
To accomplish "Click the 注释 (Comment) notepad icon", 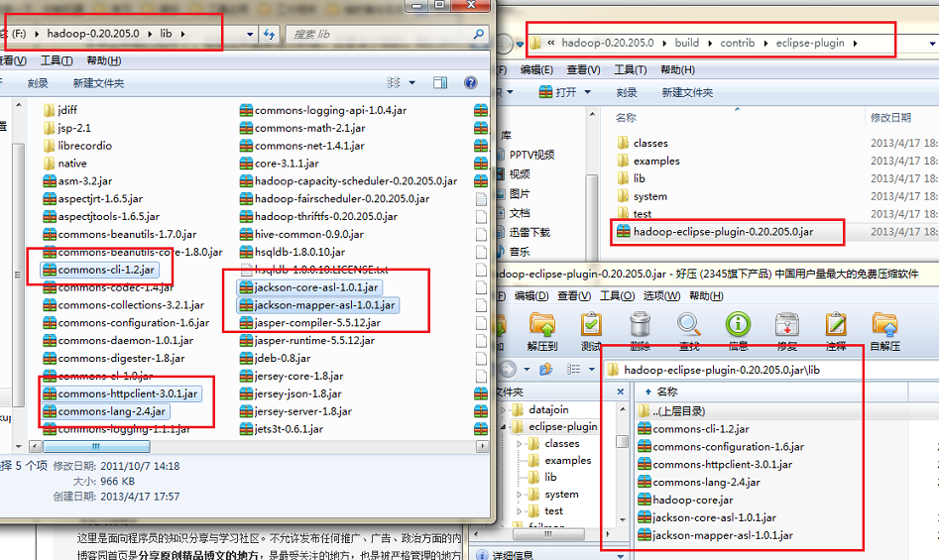I will [836, 325].
